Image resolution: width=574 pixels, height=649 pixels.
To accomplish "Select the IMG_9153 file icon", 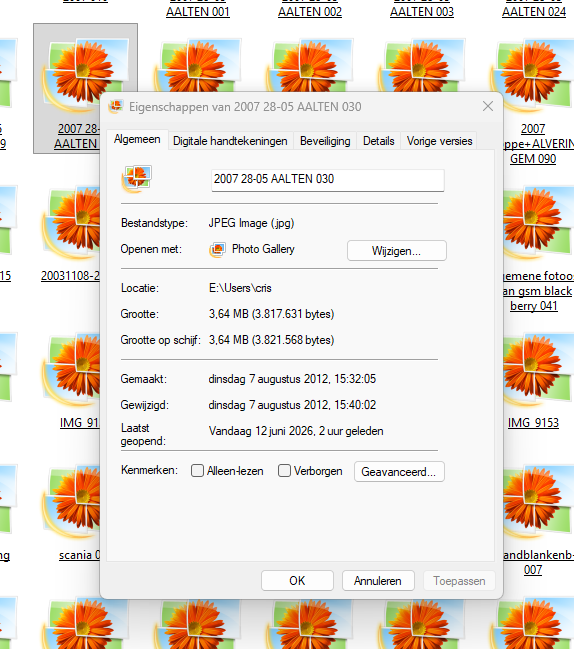I will tap(538, 370).
